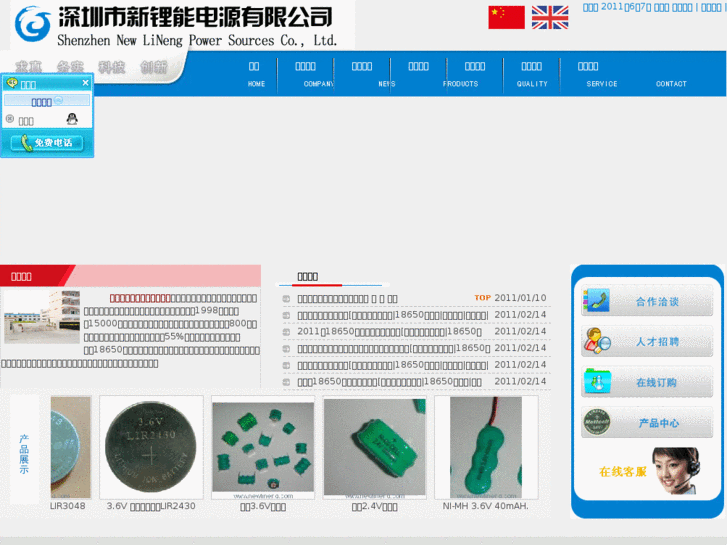727x545 pixels.
Task: Open the news item dated 2011/01/10
Action: (x=347, y=299)
